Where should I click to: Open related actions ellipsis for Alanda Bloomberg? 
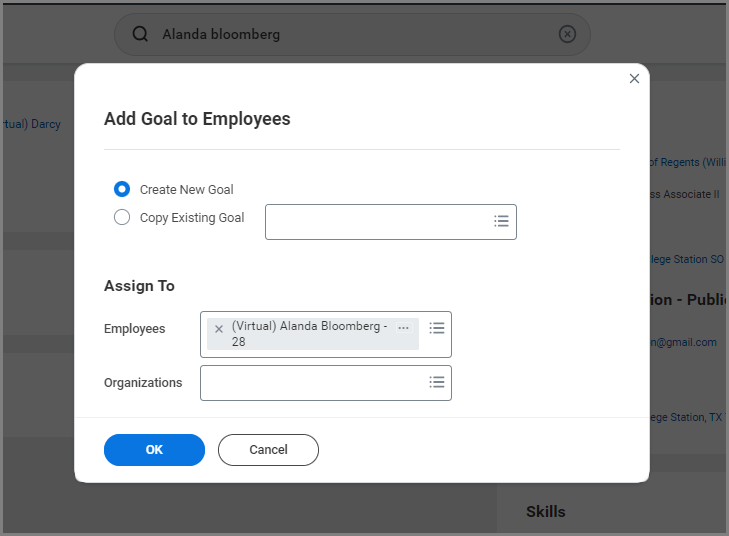[403, 328]
